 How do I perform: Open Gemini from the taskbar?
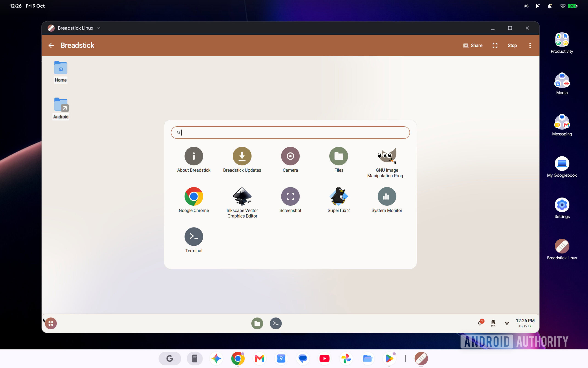tap(216, 358)
